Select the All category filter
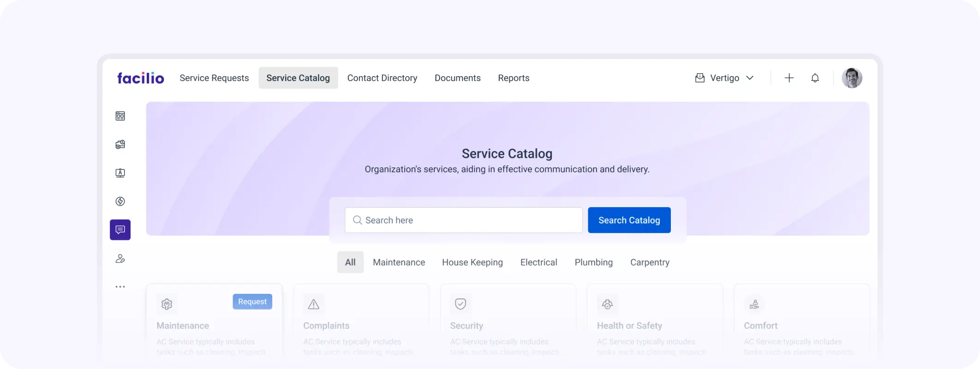 350,262
